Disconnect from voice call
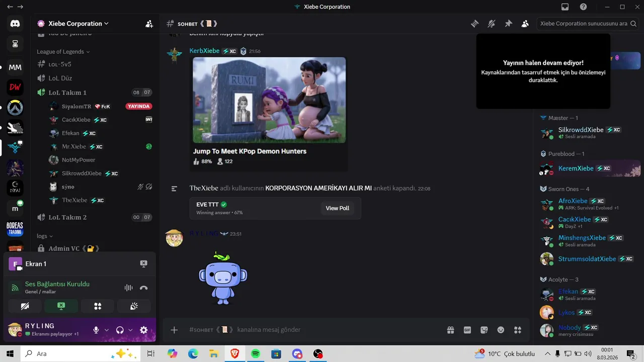The width and height of the screenshot is (644, 362). pos(144,288)
